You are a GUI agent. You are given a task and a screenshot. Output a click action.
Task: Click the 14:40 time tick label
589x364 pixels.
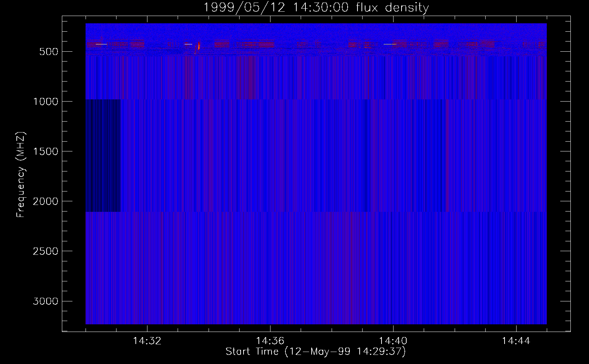393,341
